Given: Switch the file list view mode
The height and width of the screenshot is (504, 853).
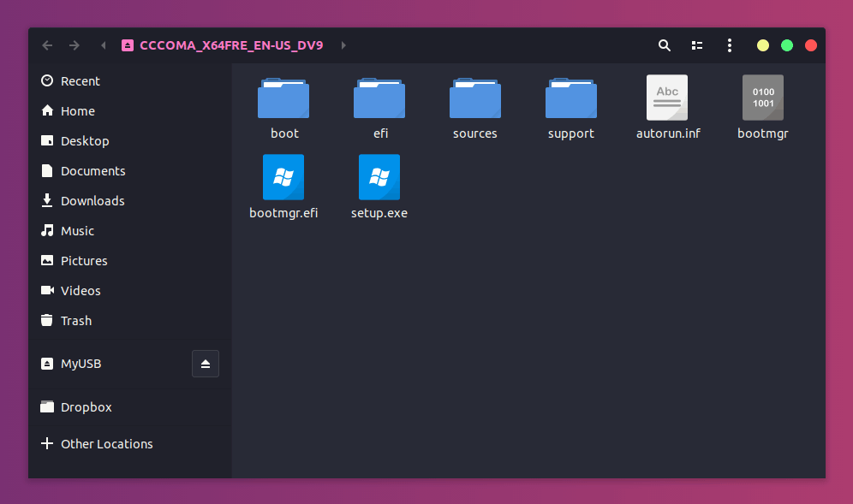Looking at the screenshot, I should point(696,44).
